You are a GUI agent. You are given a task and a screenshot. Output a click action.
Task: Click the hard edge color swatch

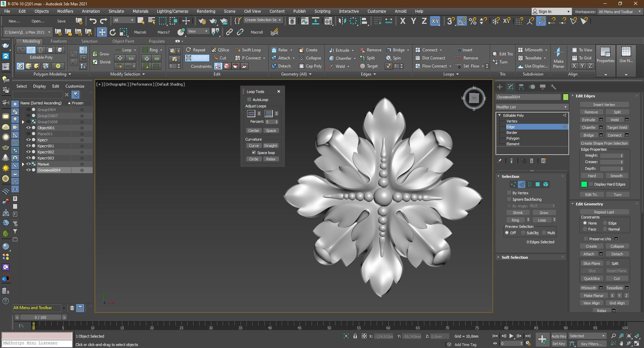[x=584, y=184]
